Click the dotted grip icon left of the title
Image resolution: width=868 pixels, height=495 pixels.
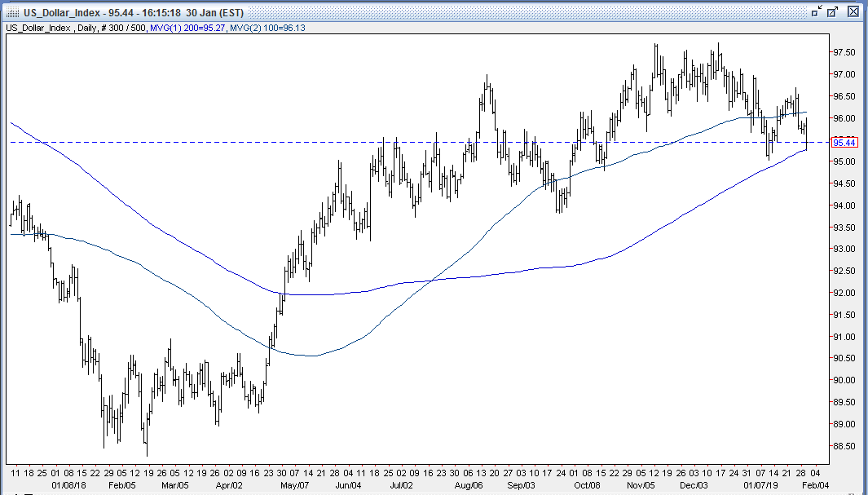[x=11, y=12]
